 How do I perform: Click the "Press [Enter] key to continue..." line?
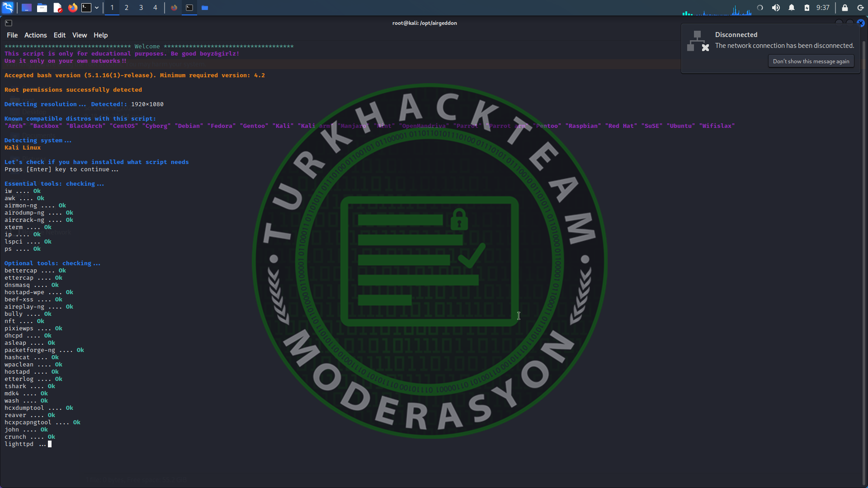pos(61,169)
